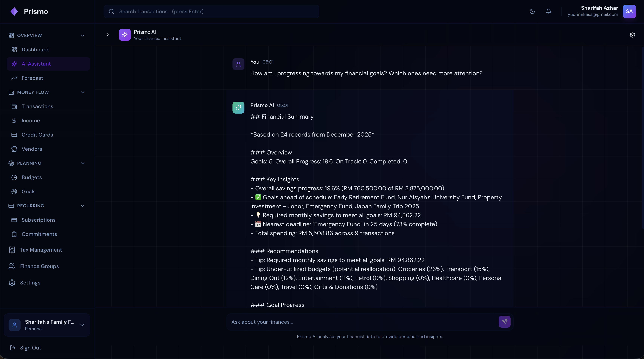644x359 pixels.
Task: Collapse the Money Flow section
Action: pyautogui.click(x=82, y=92)
